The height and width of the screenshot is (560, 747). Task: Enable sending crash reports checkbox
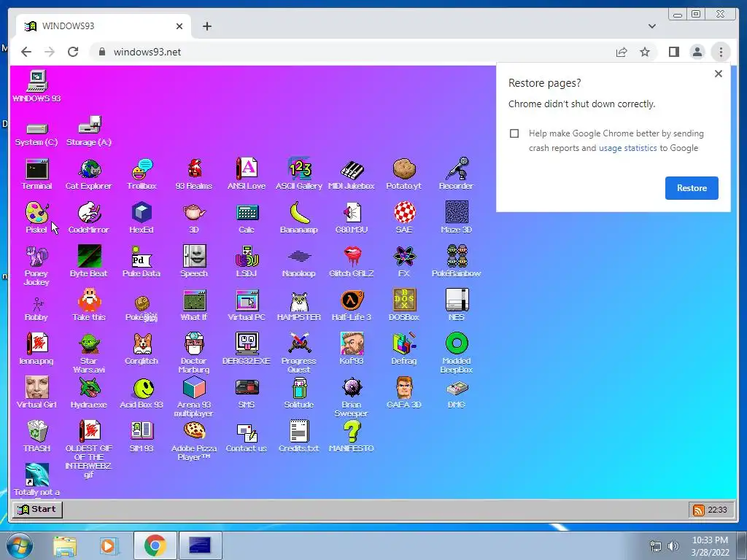[x=514, y=133]
